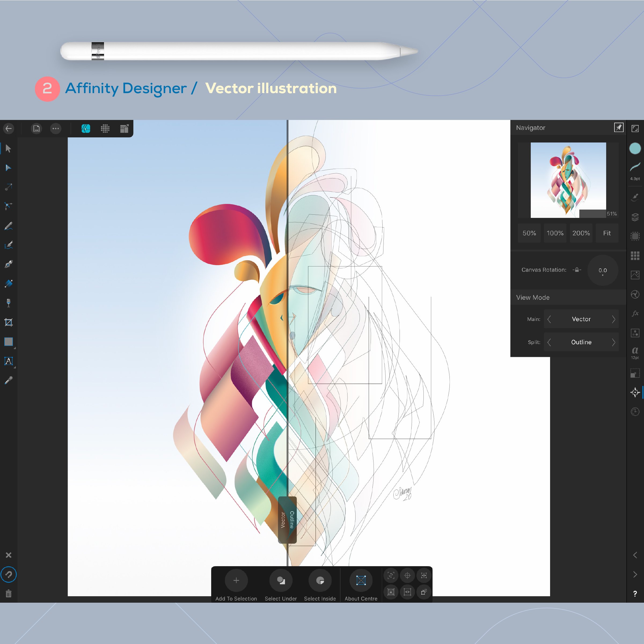Select the Corner tool
The width and height of the screenshot is (644, 644).
(9, 206)
